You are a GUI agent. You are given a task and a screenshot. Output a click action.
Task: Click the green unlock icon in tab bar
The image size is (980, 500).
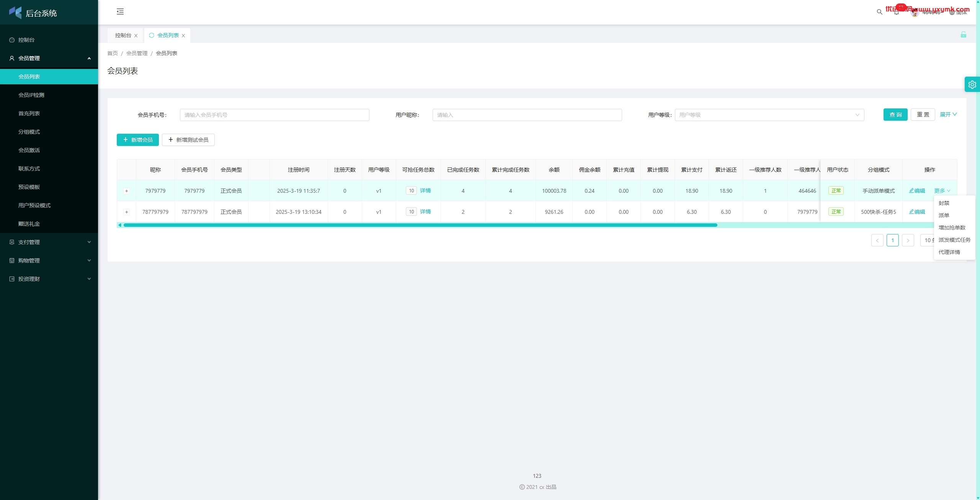pos(964,35)
